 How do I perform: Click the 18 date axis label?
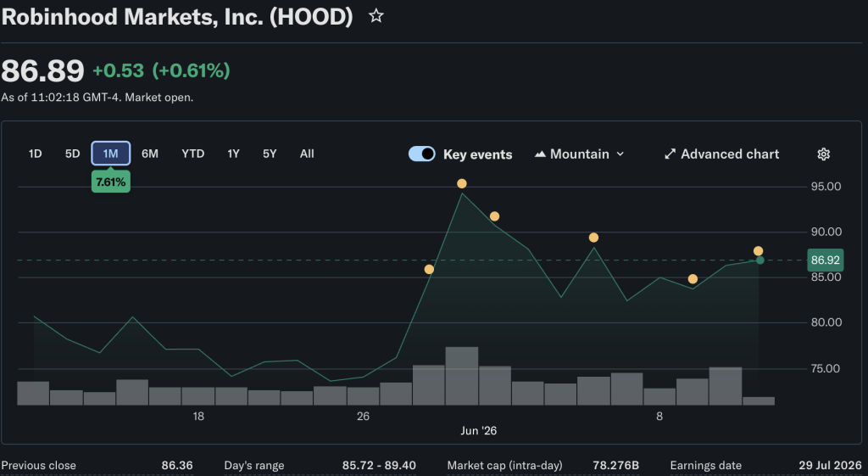[x=198, y=416]
